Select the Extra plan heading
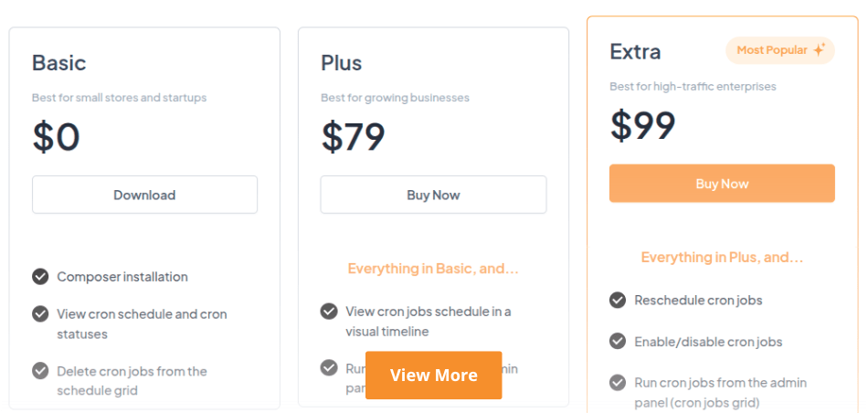Viewport: 868px width, 413px height. tap(635, 51)
